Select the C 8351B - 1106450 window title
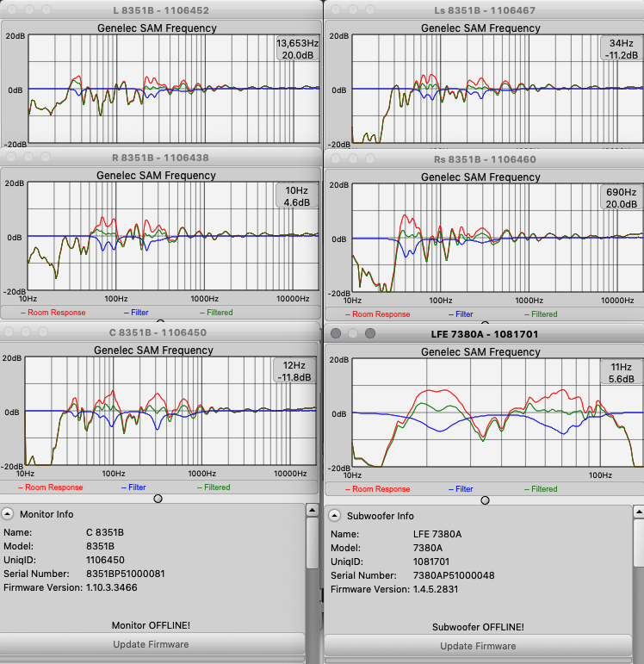The image size is (644, 664). [x=158, y=332]
